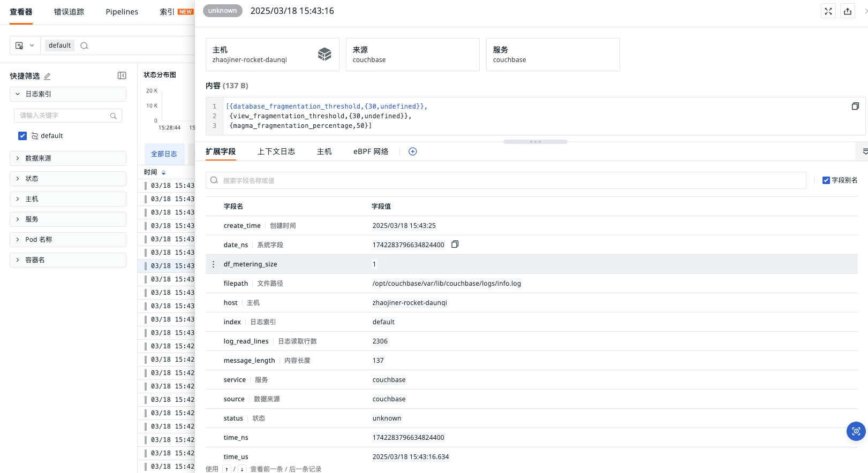Select the eBPF 网络 tab
The width and height of the screenshot is (868, 473).
tap(371, 151)
